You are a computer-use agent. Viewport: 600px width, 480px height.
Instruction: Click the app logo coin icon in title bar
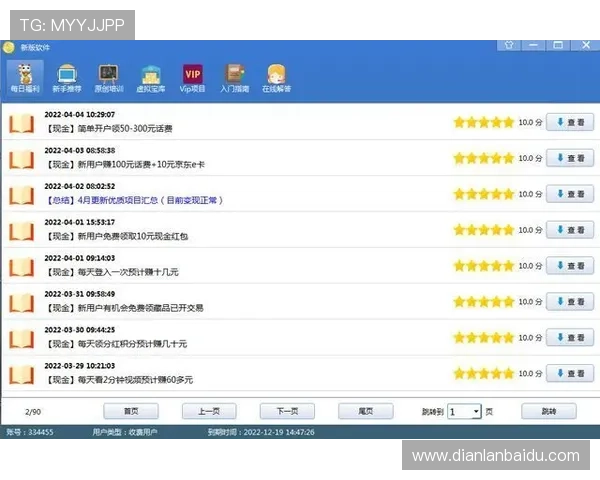click(8, 47)
